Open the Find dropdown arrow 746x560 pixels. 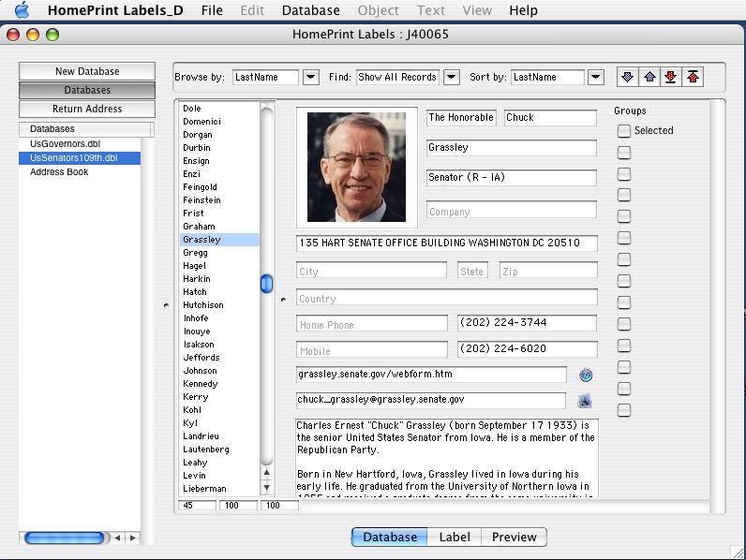(x=452, y=77)
